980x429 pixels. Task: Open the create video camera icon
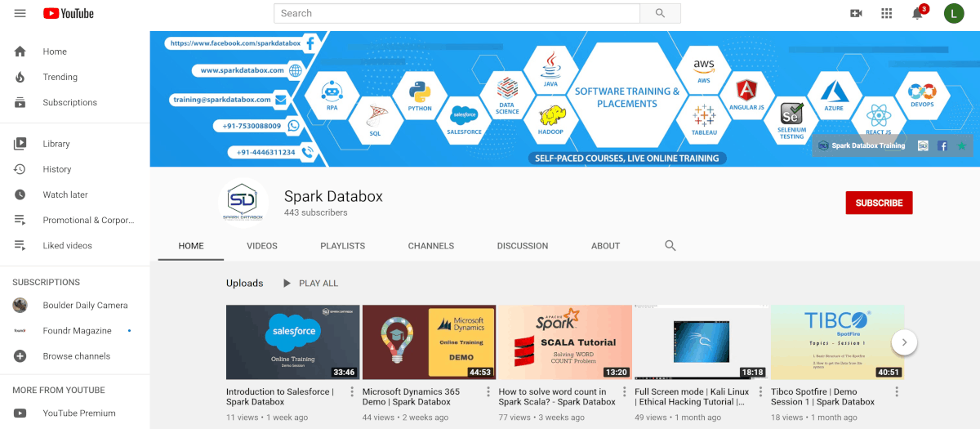(856, 13)
